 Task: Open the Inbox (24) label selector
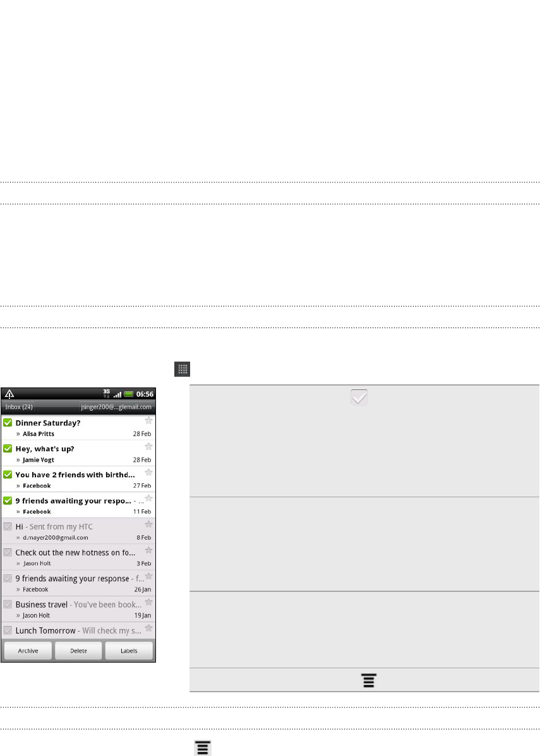(19, 407)
